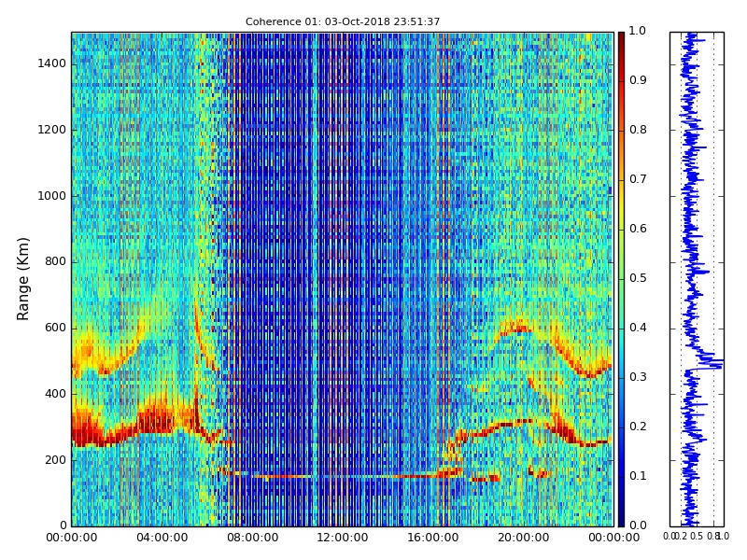This screenshot has height=560, width=747.
Task: Click the 20:00:00 time axis label
Action: (524, 539)
